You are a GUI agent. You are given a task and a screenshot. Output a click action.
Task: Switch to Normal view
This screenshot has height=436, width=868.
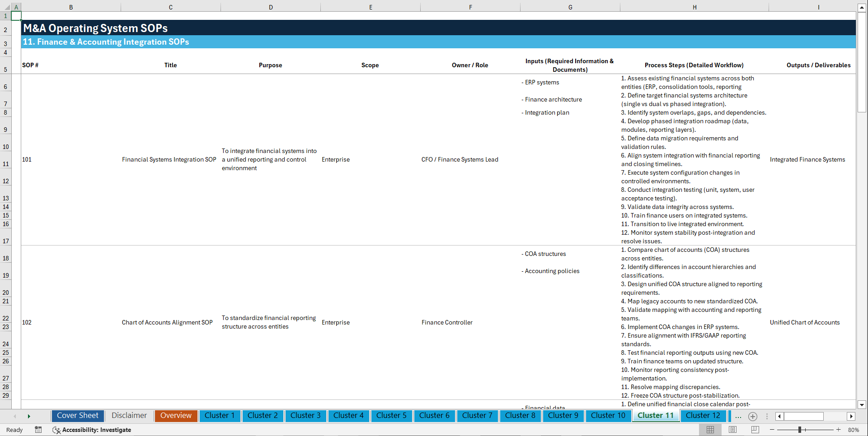[710, 430]
